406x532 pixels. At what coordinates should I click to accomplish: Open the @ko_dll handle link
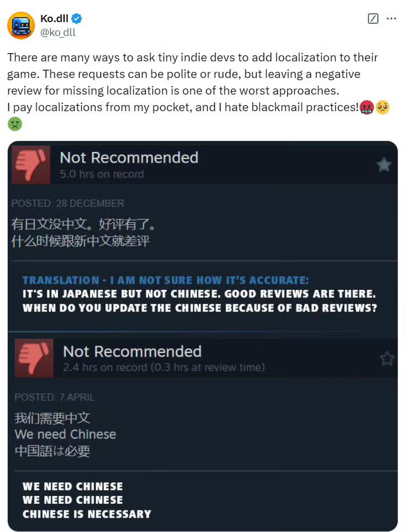(x=58, y=33)
